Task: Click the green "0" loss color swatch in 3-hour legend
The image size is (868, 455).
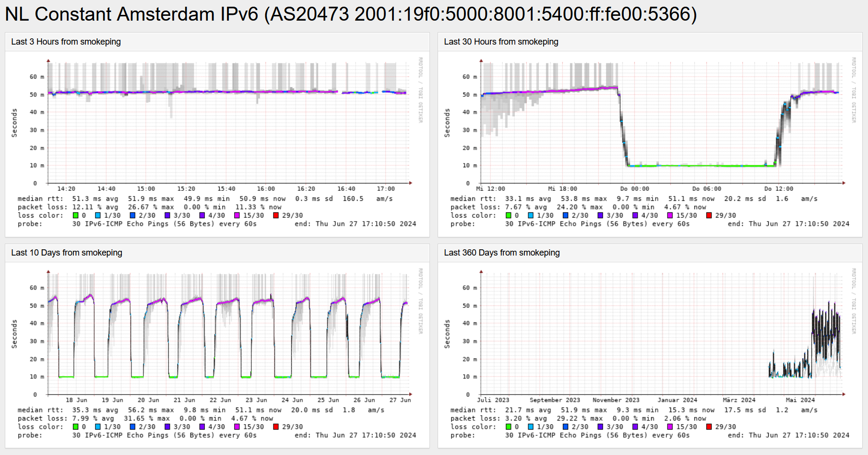Action: click(x=75, y=215)
